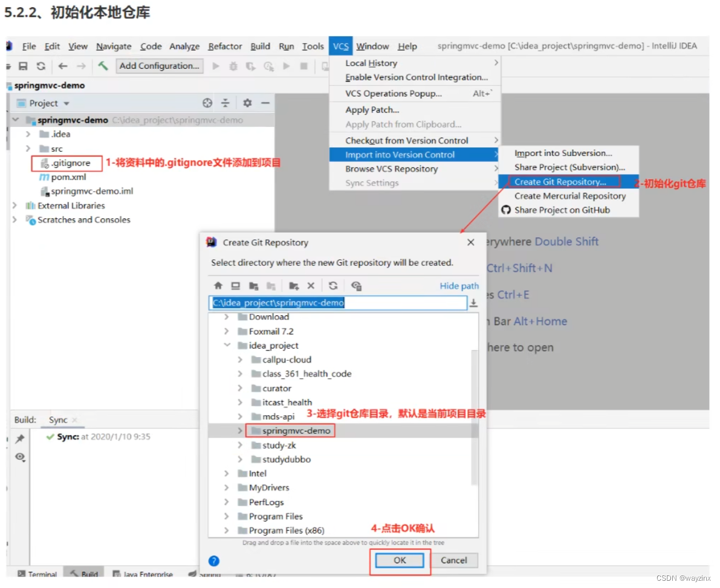Click Delete X icon in dialog toolbar
Screen dimensions: 720x588
click(311, 285)
